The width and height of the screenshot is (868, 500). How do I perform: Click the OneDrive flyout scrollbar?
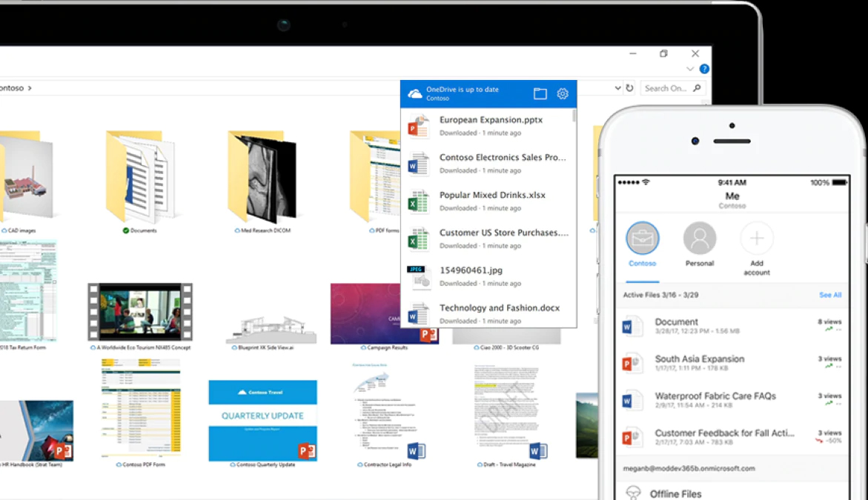[x=574, y=116]
